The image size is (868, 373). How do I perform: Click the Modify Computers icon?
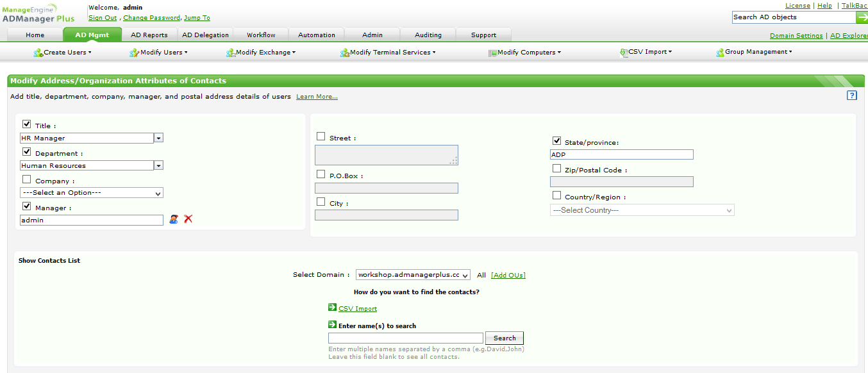click(x=492, y=53)
